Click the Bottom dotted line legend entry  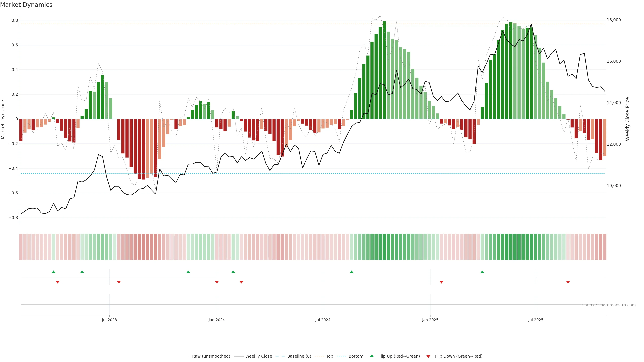(x=356, y=356)
